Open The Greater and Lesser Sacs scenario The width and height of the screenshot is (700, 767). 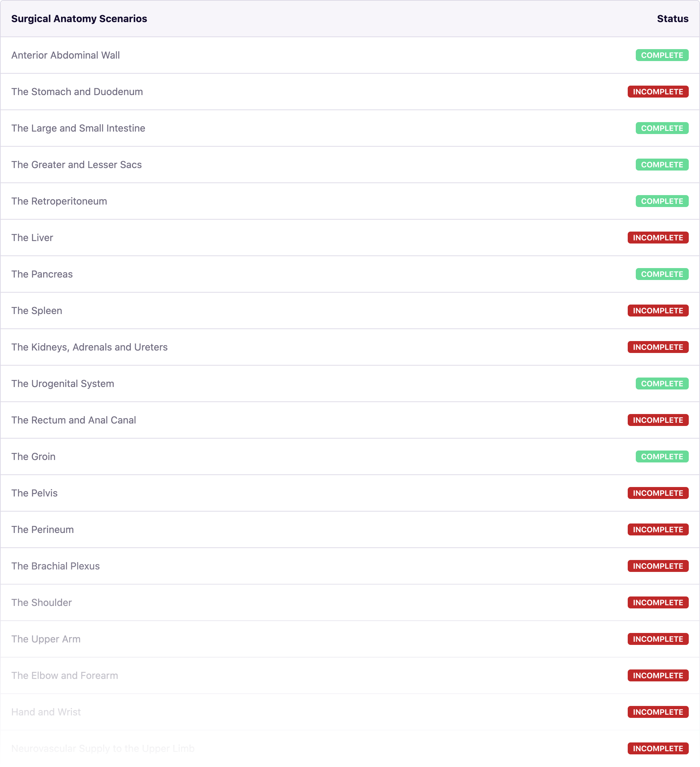[x=76, y=165]
